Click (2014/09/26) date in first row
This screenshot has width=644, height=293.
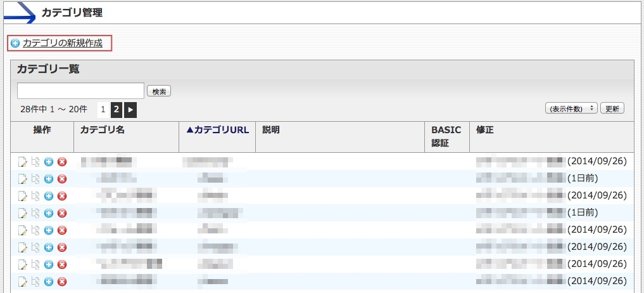click(x=597, y=161)
